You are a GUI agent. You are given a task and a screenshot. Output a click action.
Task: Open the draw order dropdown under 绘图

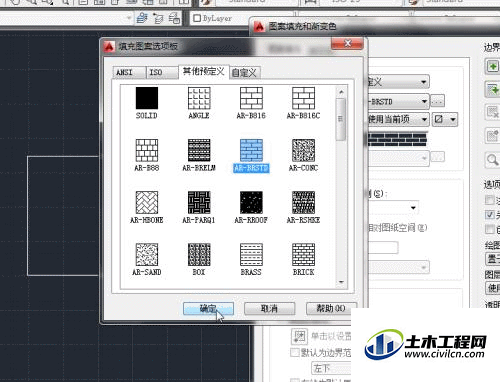pos(493,259)
